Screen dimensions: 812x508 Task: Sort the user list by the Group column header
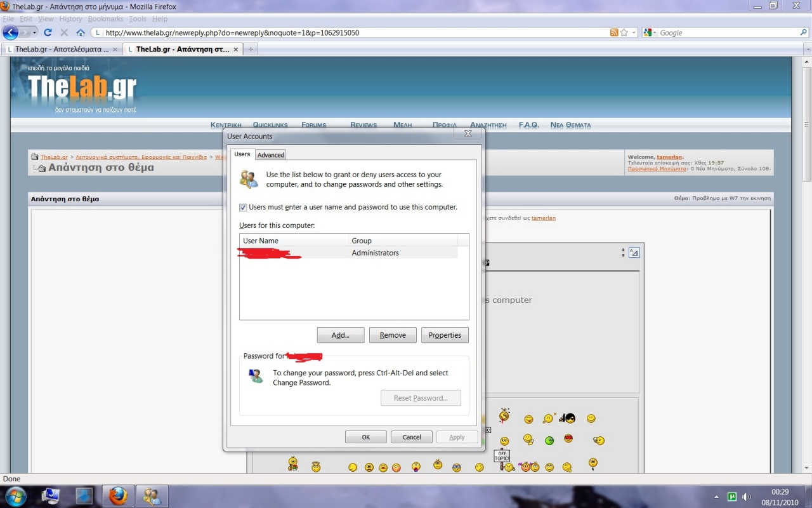403,241
